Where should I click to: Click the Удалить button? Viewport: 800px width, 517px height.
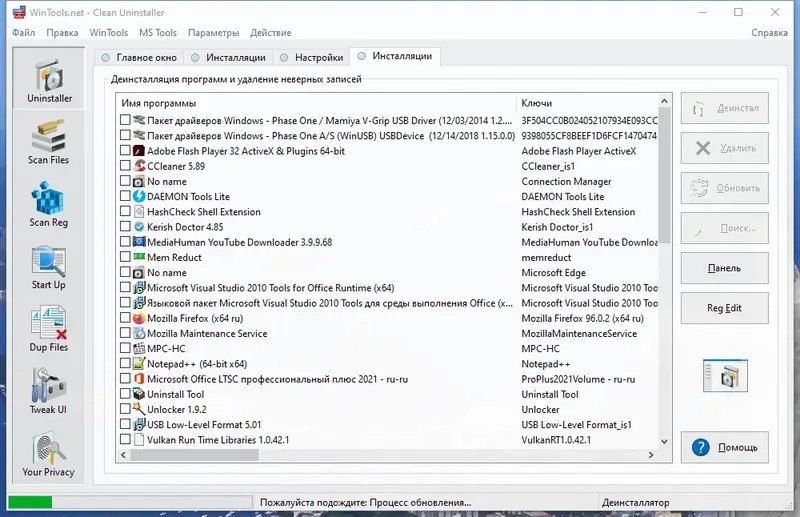pos(724,148)
